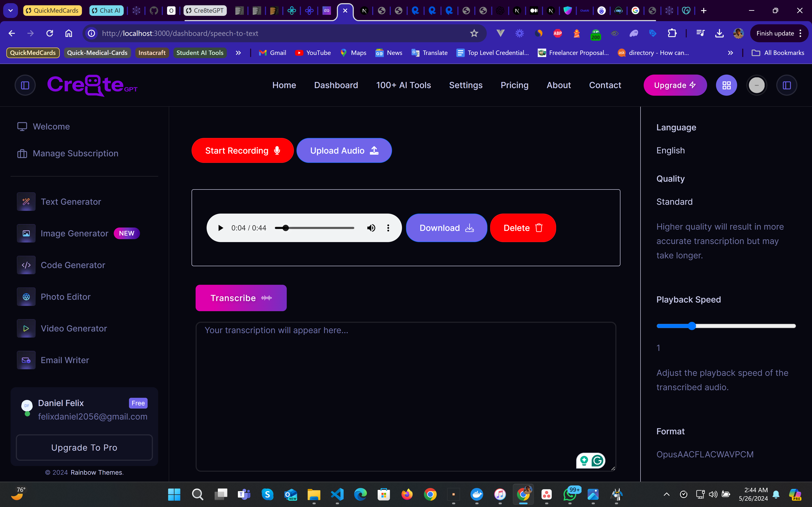Open the 100+ AI Tools menu
Image resolution: width=812 pixels, height=507 pixels.
pos(403,85)
